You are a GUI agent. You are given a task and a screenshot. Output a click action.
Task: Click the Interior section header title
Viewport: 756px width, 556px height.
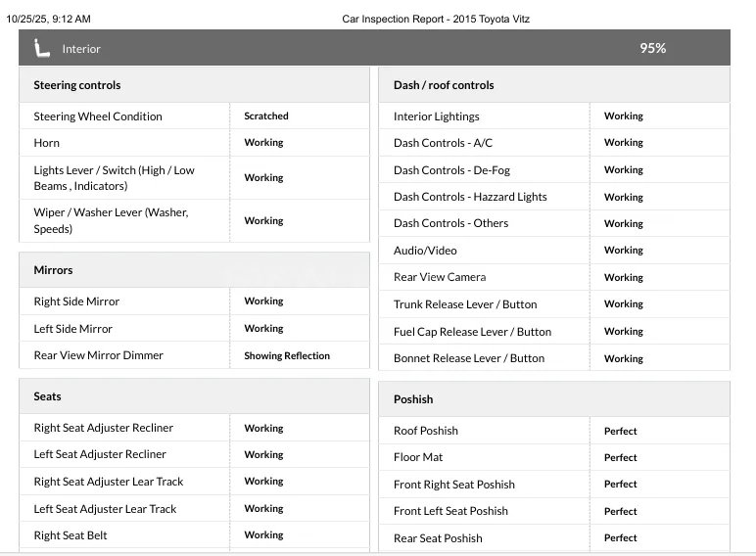click(81, 49)
